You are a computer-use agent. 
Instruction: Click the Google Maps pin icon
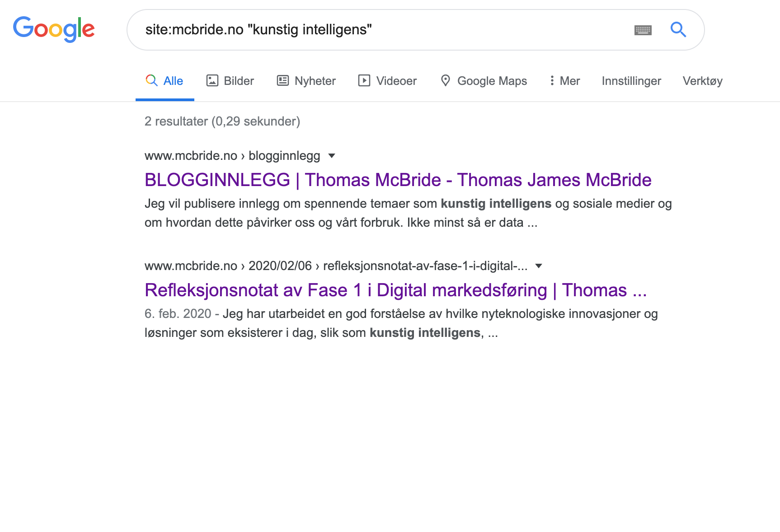click(x=446, y=81)
